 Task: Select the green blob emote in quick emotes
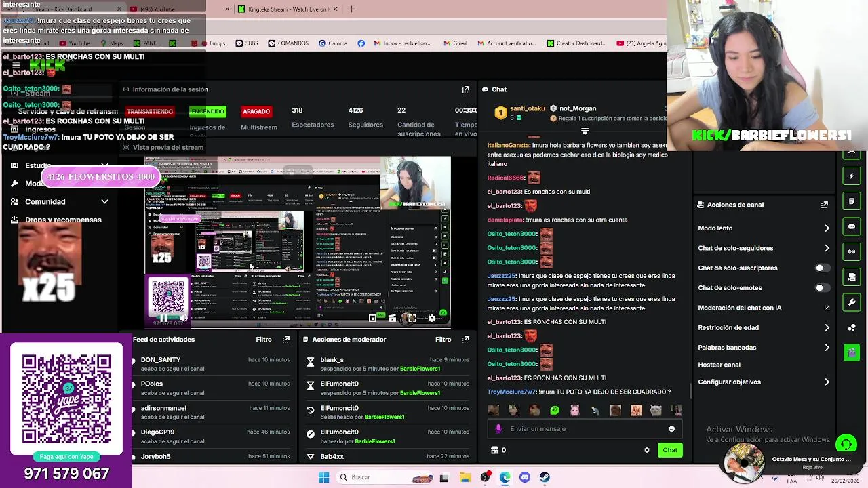pos(555,410)
